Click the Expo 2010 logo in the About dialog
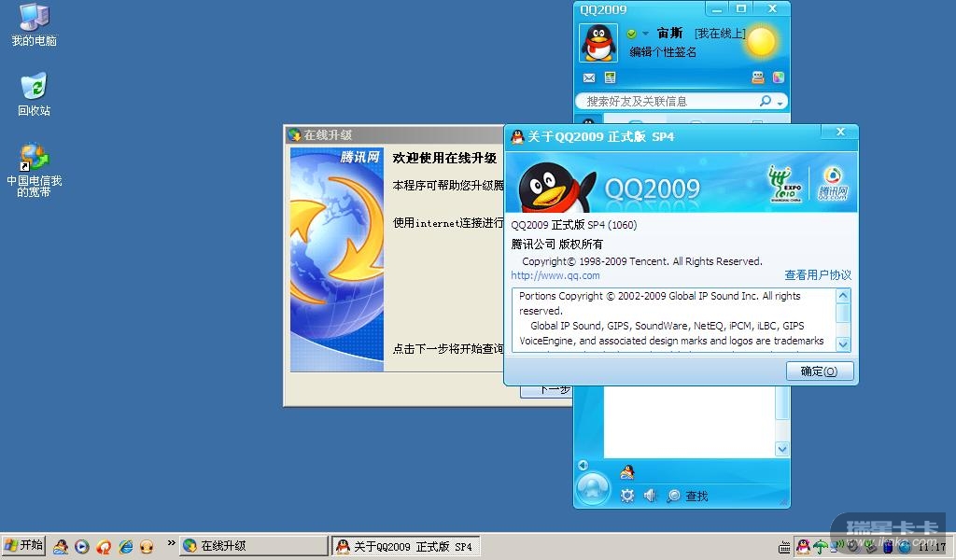 click(786, 183)
